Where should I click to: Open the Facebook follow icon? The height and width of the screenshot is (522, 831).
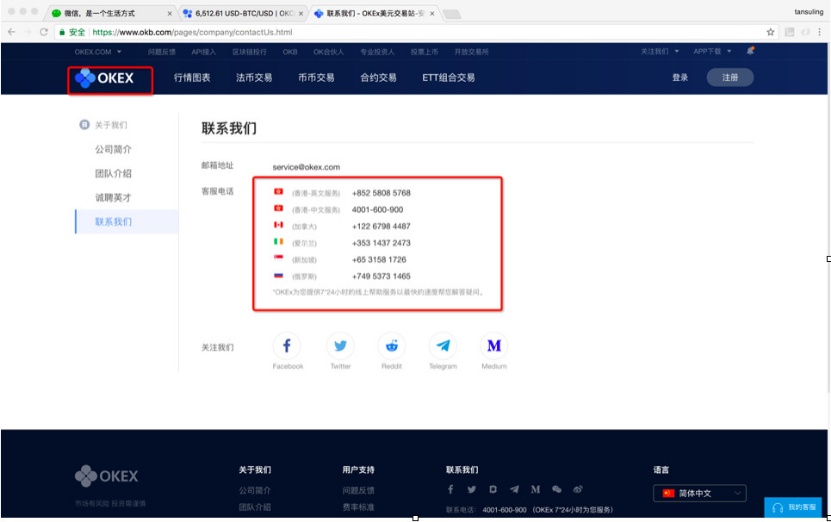[x=287, y=346]
